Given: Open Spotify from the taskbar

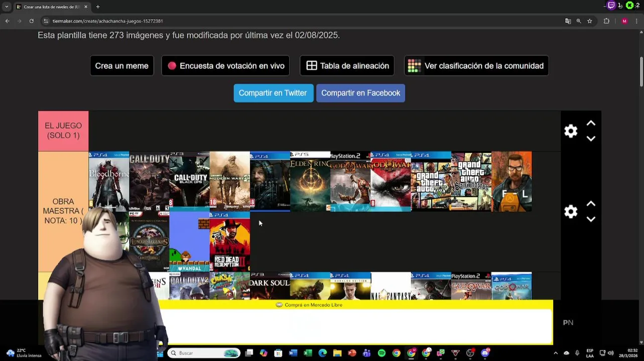Looking at the screenshot, I should click(381, 353).
